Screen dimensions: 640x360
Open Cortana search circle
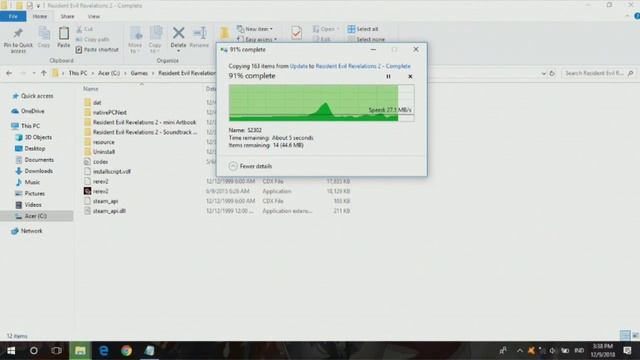[x=34, y=351]
